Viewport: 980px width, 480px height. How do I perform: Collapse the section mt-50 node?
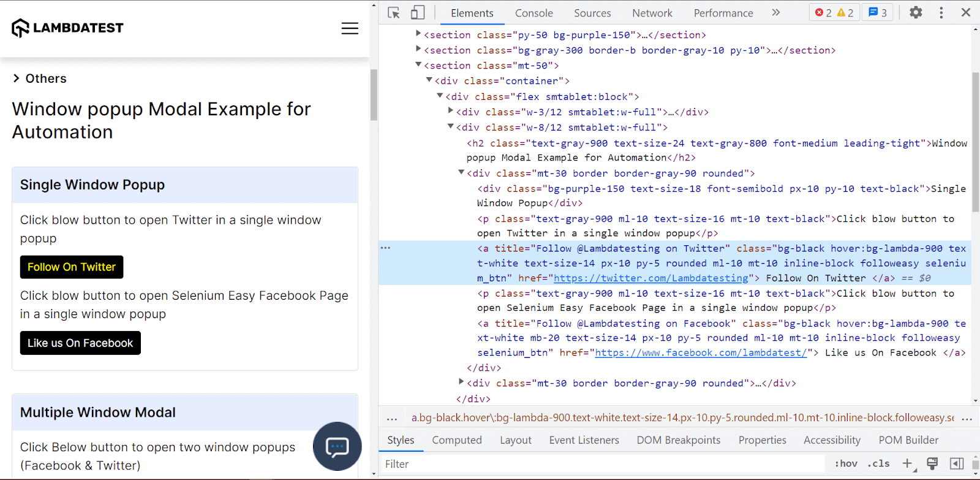pos(418,64)
